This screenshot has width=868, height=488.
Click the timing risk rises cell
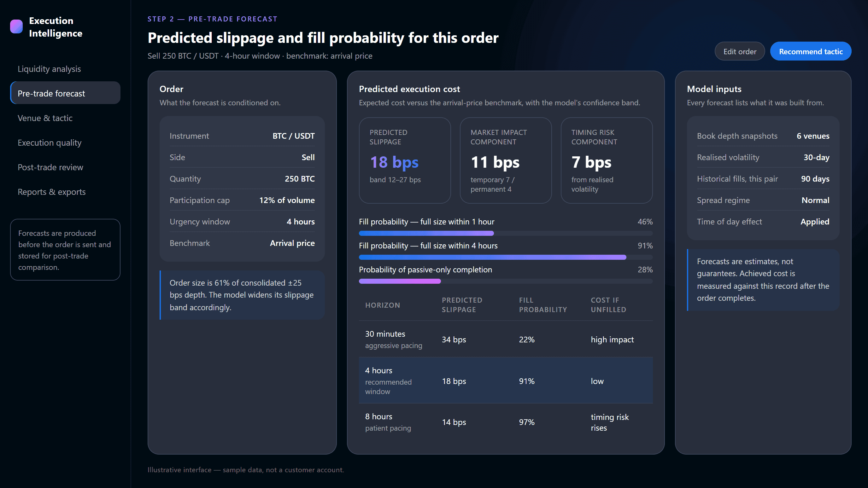[610, 422]
